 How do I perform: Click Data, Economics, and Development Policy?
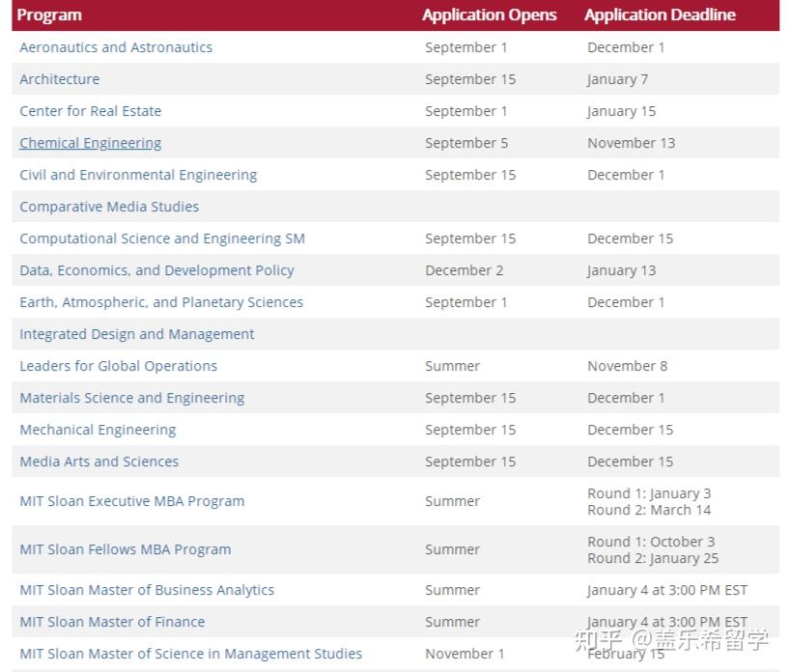coord(156,270)
